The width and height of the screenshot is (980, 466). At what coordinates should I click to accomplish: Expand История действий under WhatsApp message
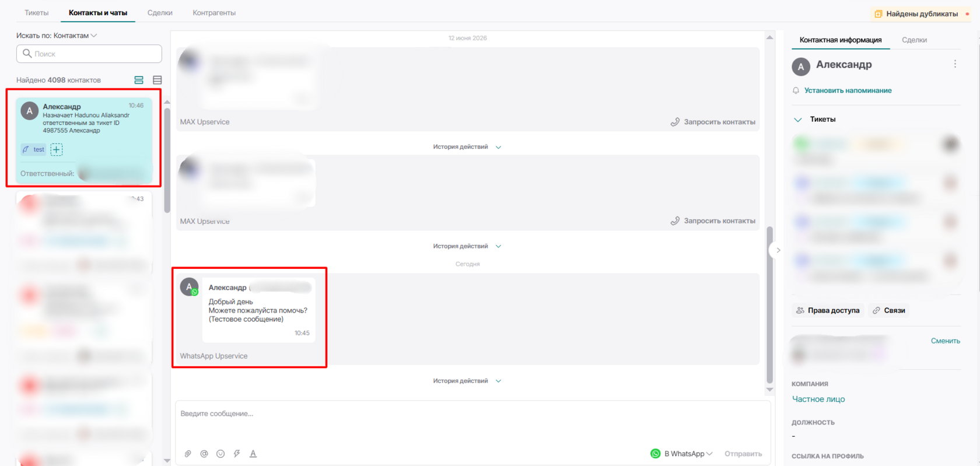(x=467, y=381)
